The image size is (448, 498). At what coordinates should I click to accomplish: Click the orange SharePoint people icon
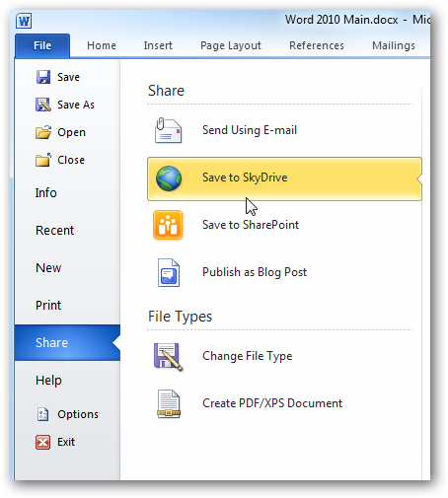pos(168,225)
